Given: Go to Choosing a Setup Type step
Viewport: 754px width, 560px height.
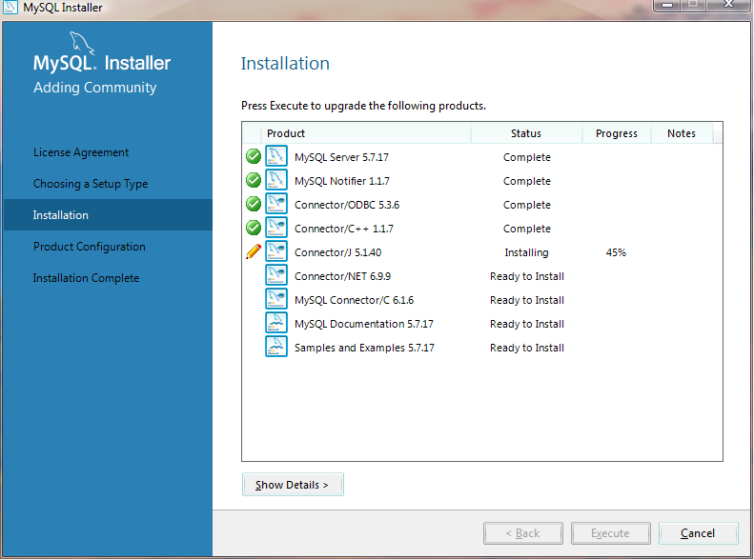Looking at the screenshot, I should point(91,184).
